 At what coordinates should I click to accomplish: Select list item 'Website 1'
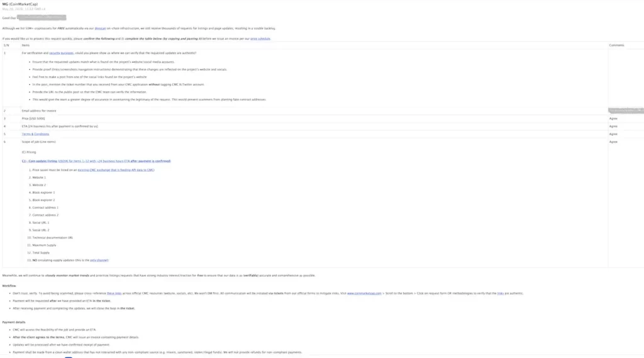click(x=39, y=177)
